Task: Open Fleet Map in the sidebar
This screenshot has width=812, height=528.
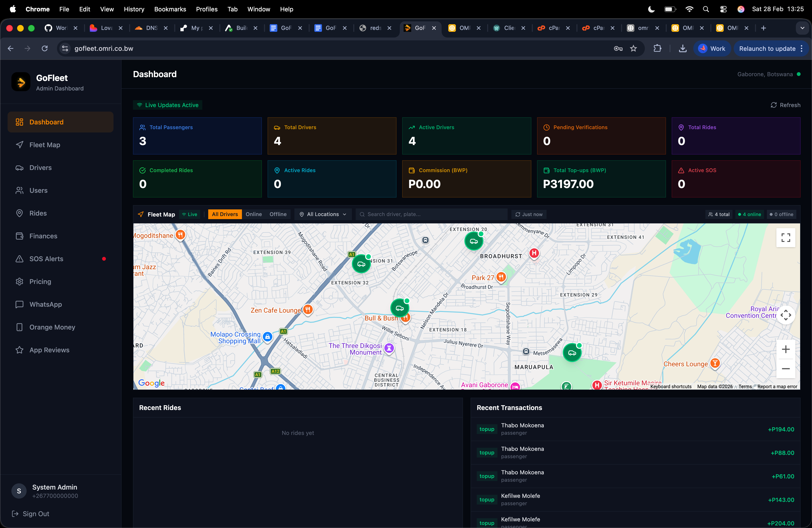Action: click(x=60, y=145)
